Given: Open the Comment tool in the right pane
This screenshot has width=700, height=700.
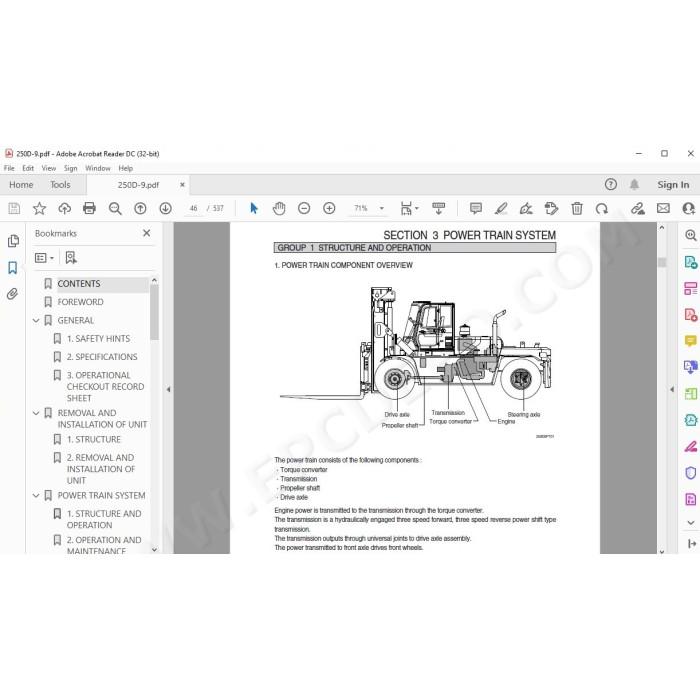Looking at the screenshot, I should click(691, 341).
